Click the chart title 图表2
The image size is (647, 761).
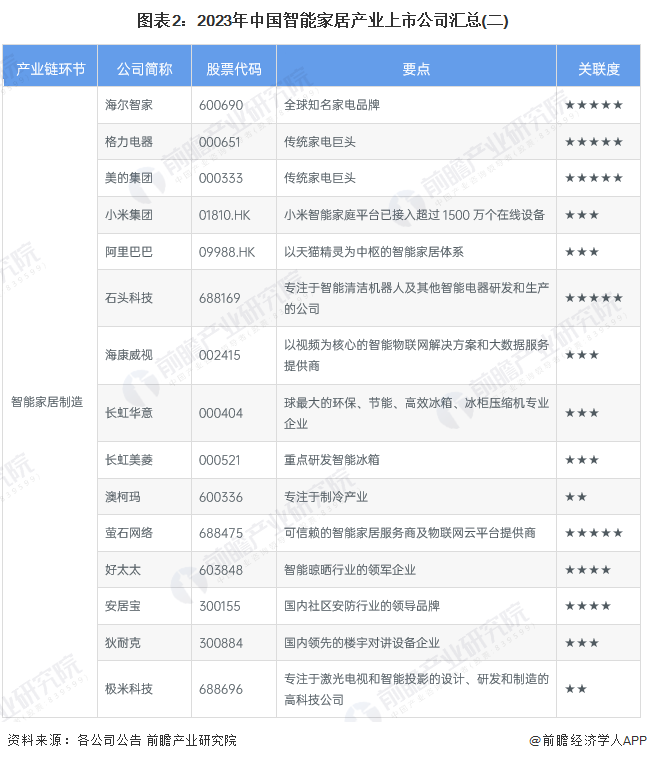322,21
